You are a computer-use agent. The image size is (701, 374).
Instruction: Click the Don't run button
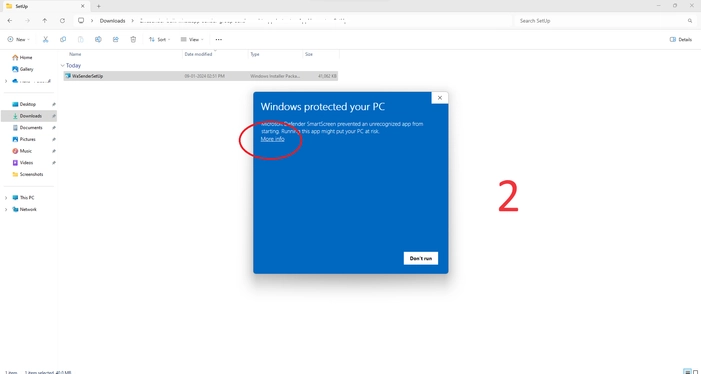[x=421, y=258]
